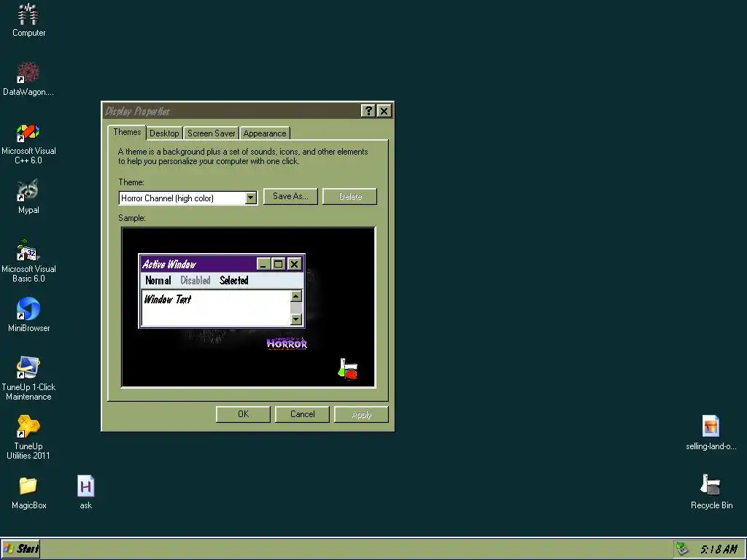Open the Start menu
This screenshot has width=747, height=560.
(x=20, y=549)
